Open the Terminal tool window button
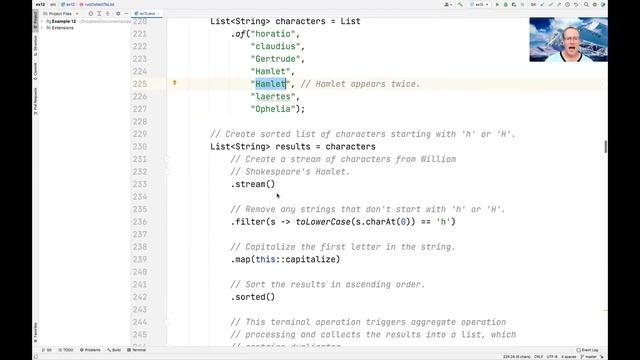Screen dimensions: 640x360 [137, 350]
